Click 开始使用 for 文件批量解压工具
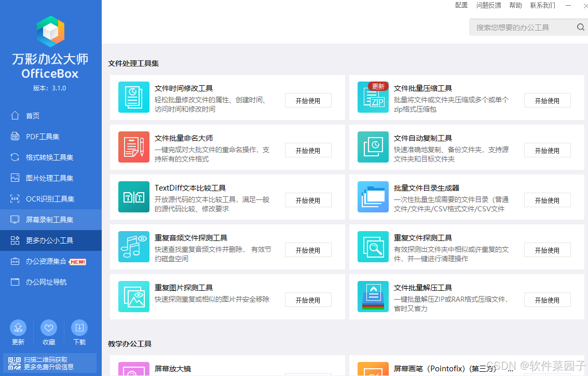 [547, 300]
